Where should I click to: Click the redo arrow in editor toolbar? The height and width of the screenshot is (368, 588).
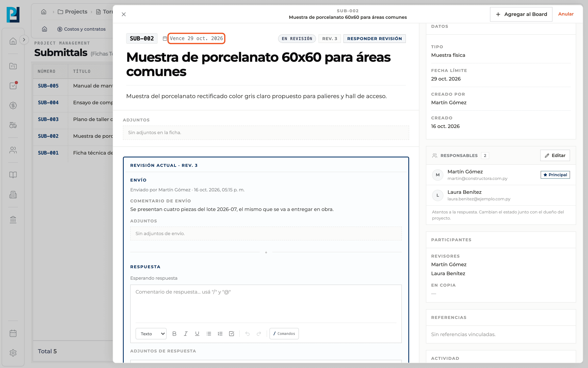tap(259, 334)
